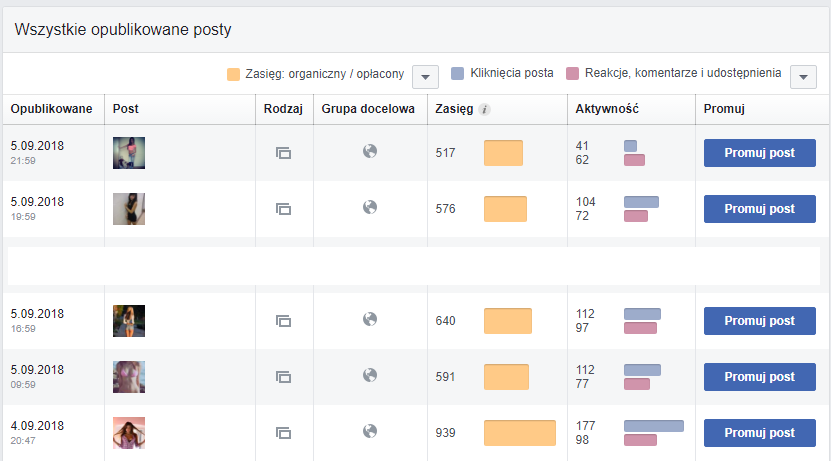Click globe icon for 4.09.2018 post
The width and height of the screenshot is (831, 461).
tap(370, 431)
